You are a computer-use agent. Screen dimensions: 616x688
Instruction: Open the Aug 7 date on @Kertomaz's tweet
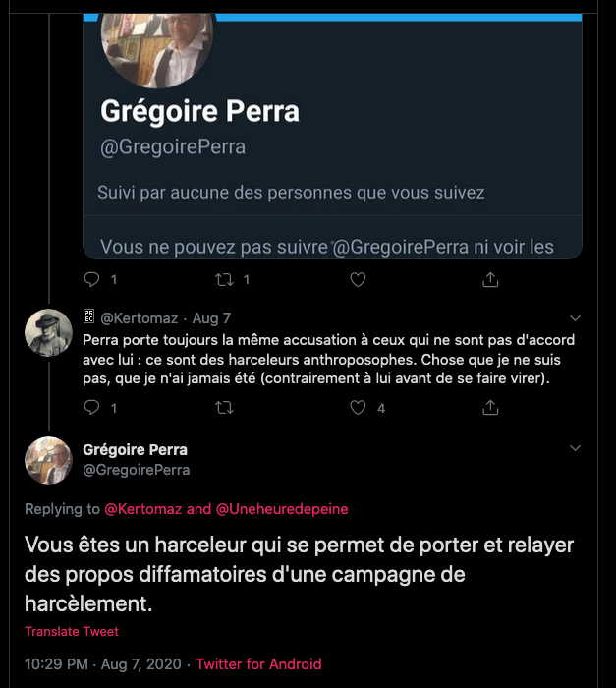coord(211,318)
